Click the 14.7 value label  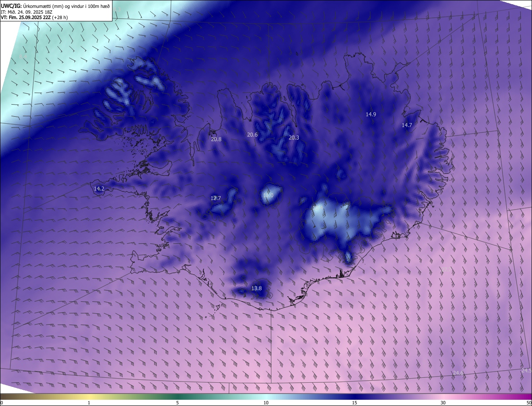point(407,125)
